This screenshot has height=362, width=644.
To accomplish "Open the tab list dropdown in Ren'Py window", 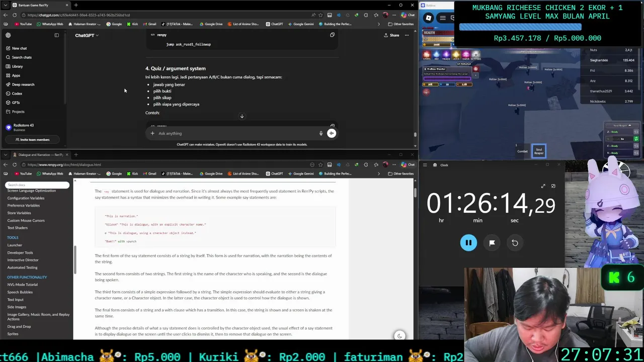I will 6,154.
